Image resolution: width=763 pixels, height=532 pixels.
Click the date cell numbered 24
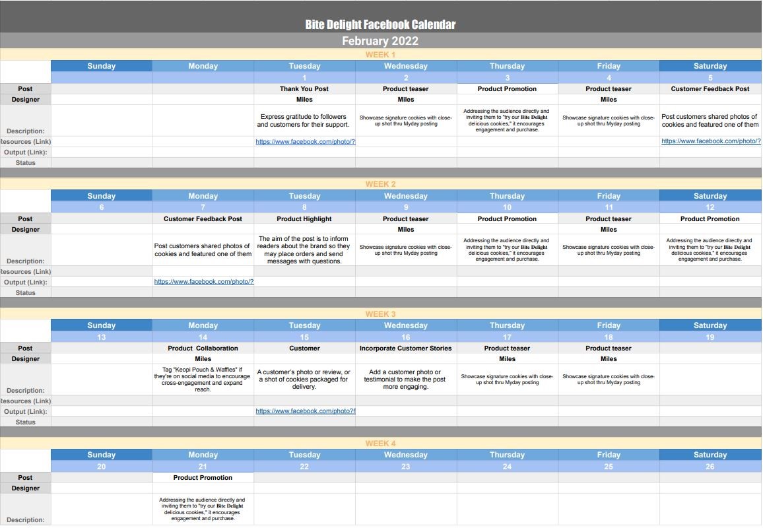tap(507, 466)
